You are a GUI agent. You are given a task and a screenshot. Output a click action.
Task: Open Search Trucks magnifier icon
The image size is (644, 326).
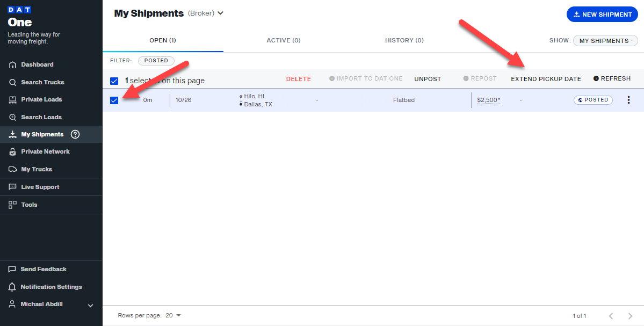pyautogui.click(x=12, y=83)
